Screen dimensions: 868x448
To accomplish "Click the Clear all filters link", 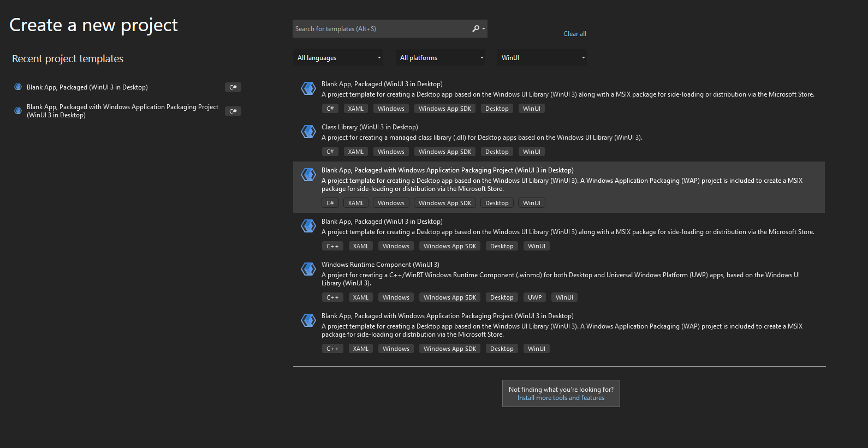I will coord(574,34).
